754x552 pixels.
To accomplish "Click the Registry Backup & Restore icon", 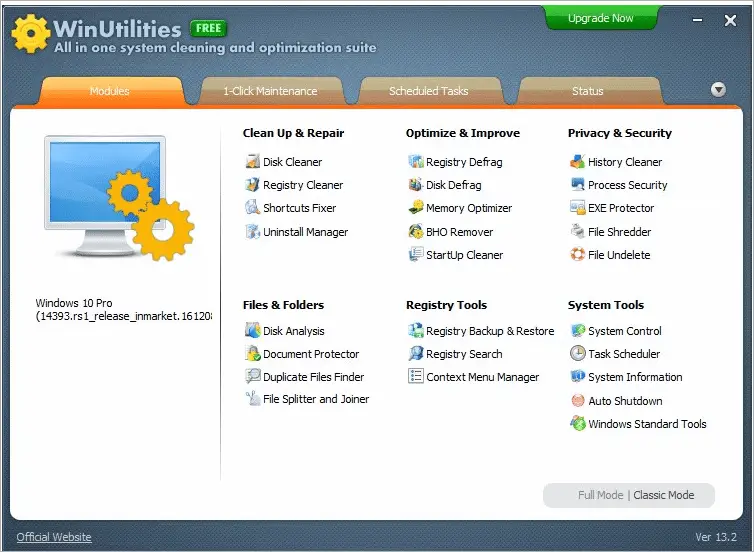I will [415, 330].
